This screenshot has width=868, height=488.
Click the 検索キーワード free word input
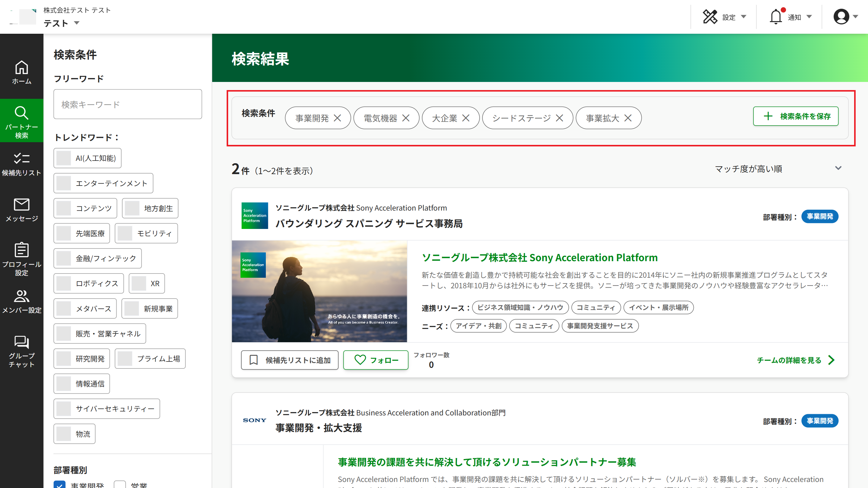coord(128,104)
